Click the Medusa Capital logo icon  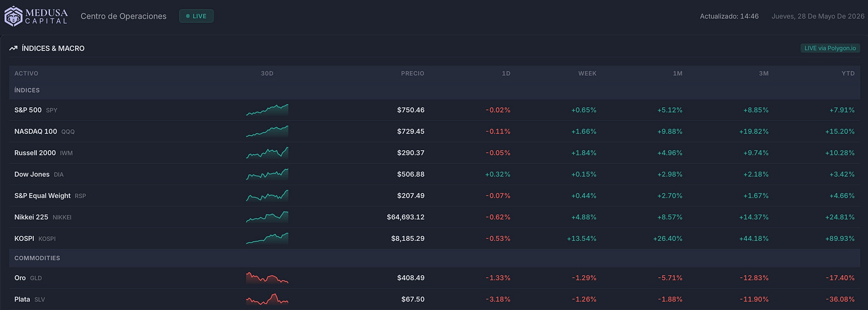(14, 17)
